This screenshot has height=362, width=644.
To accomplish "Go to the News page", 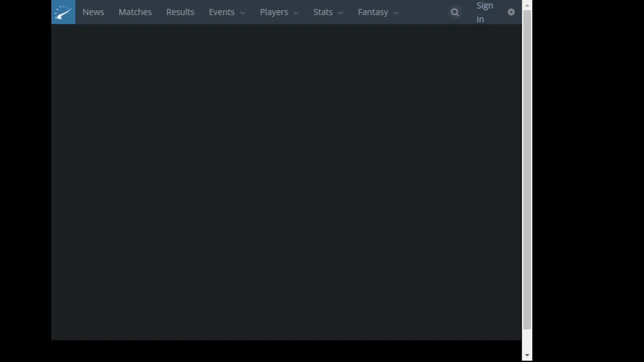I will click(93, 12).
